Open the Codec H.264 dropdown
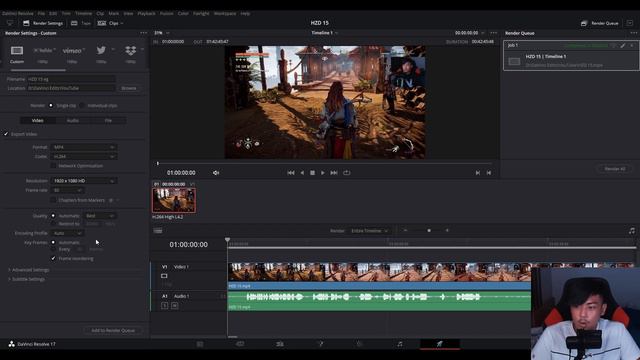 tap(84, 156)
